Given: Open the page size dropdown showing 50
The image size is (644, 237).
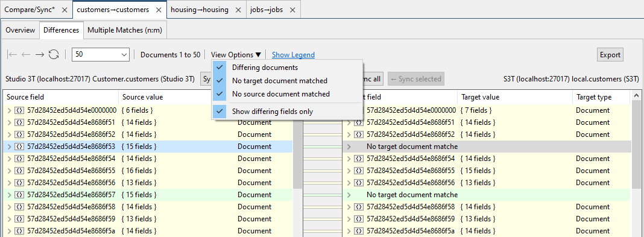Looking at the screenshot, I should (101, 55).
